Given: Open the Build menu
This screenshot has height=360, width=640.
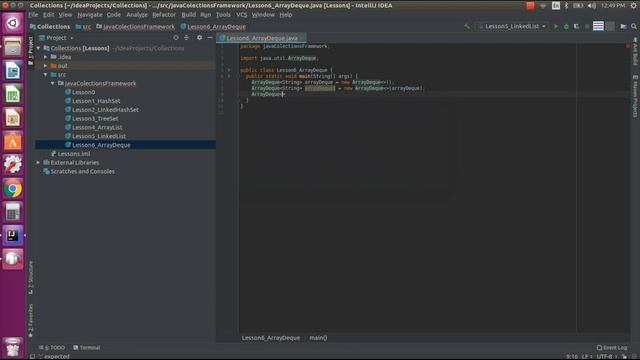Looking at the screenshot, I should (x=189, y=15).
